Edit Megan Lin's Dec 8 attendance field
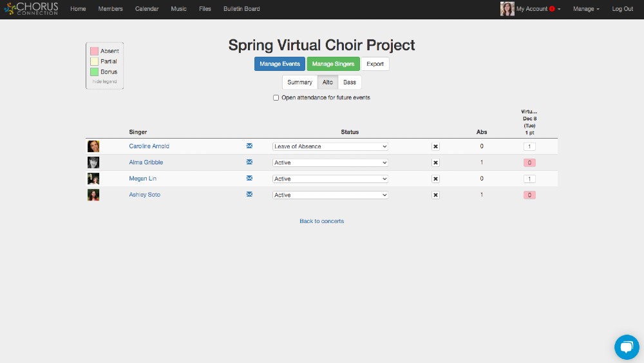 coord(529,179)
